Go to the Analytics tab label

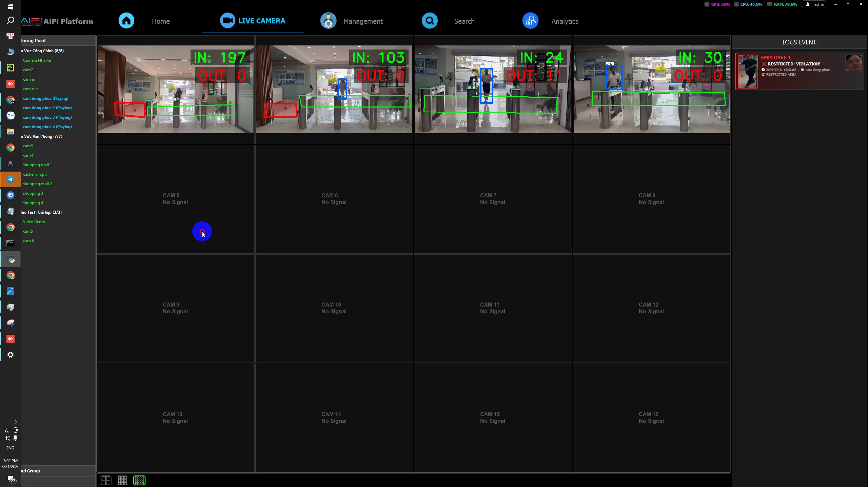[565, 21]
